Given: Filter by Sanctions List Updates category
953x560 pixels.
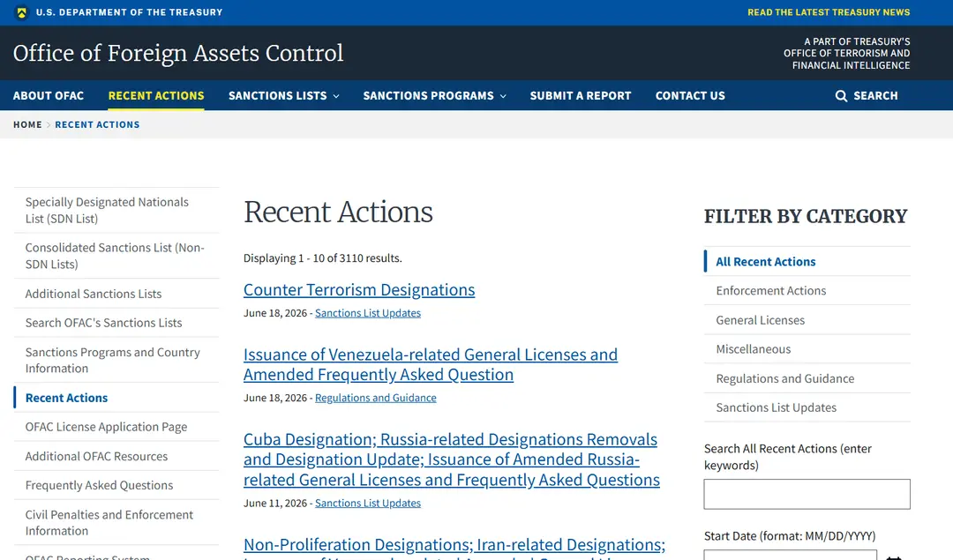Looking at the screenshot, I should click(x=807, y=407).
